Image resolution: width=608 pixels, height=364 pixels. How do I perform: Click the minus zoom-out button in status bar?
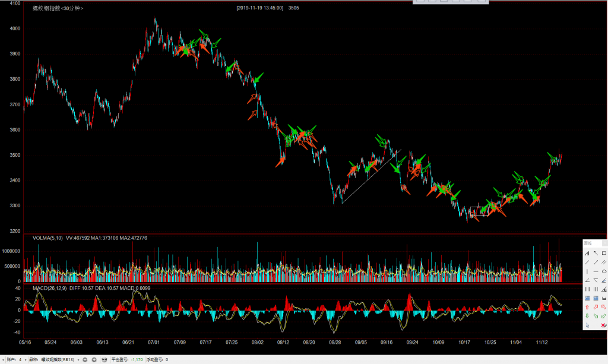click(x=85, y=360)
